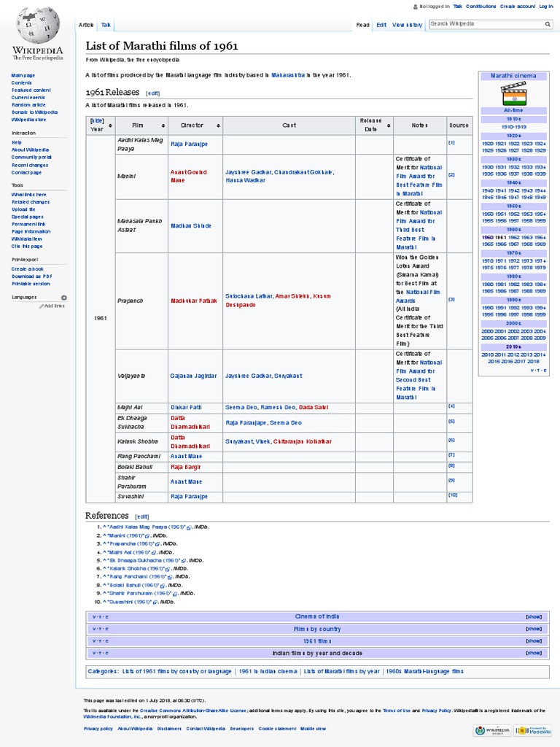The width and height of the screenshot is (560, 747).
Task: Switch to the Article tab
Action: click(86, 25)
